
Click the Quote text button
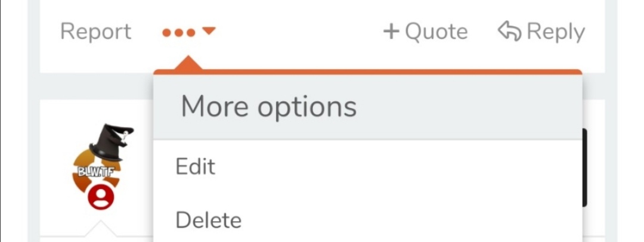pos(436,32)
